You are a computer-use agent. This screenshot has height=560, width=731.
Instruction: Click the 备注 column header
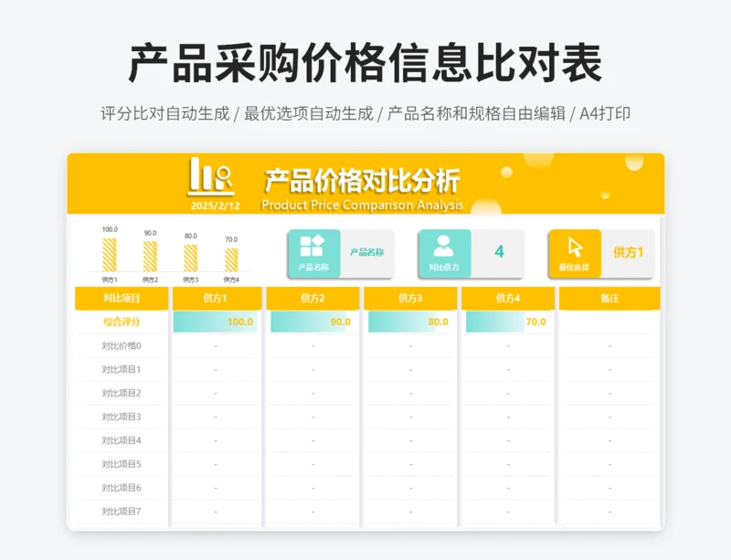click(609, 299)
